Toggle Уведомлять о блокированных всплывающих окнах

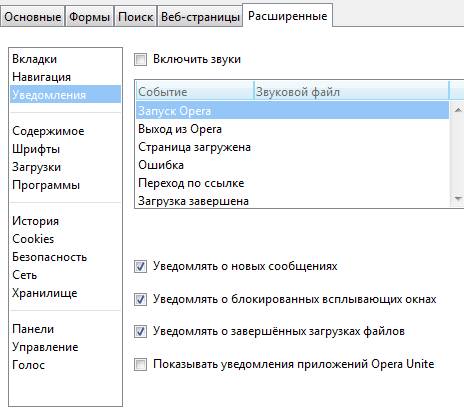140,299
